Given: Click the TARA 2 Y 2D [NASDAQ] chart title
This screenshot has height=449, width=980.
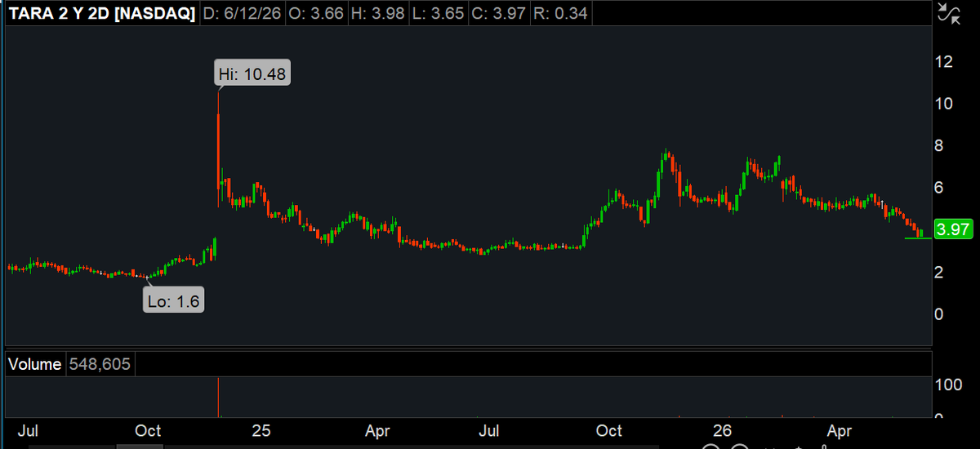Looking at the screenshot, I should (102, 13).
